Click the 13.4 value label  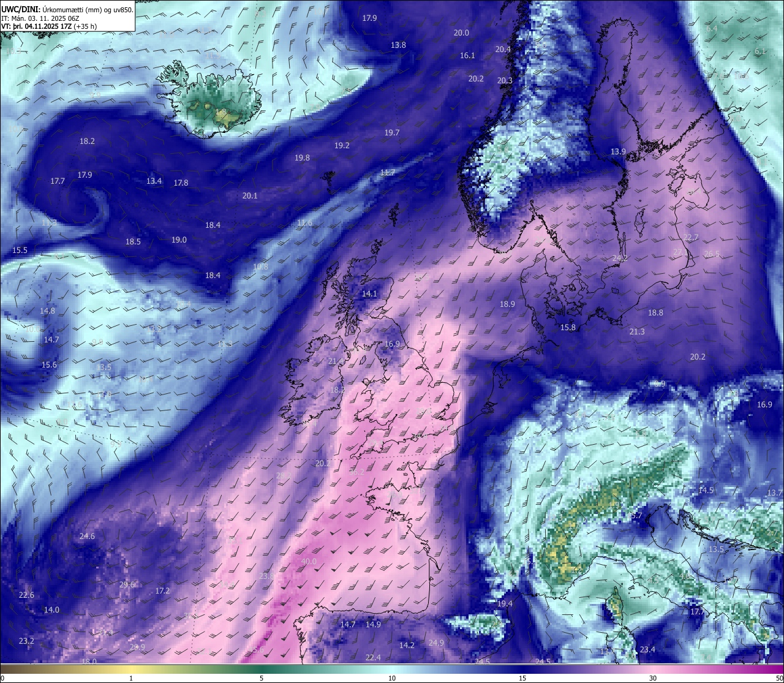(154, 181)
